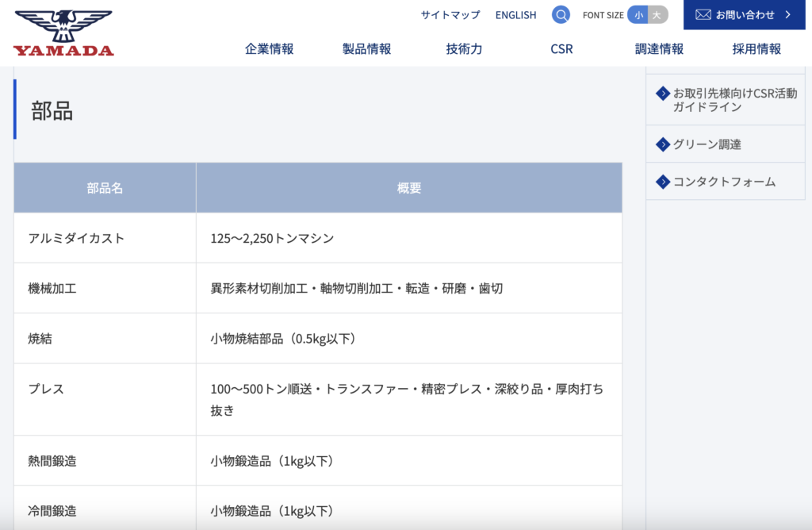Switch site language to ENGLISH
This screenshot has height=530, width=812.
[x=515, y=15]
